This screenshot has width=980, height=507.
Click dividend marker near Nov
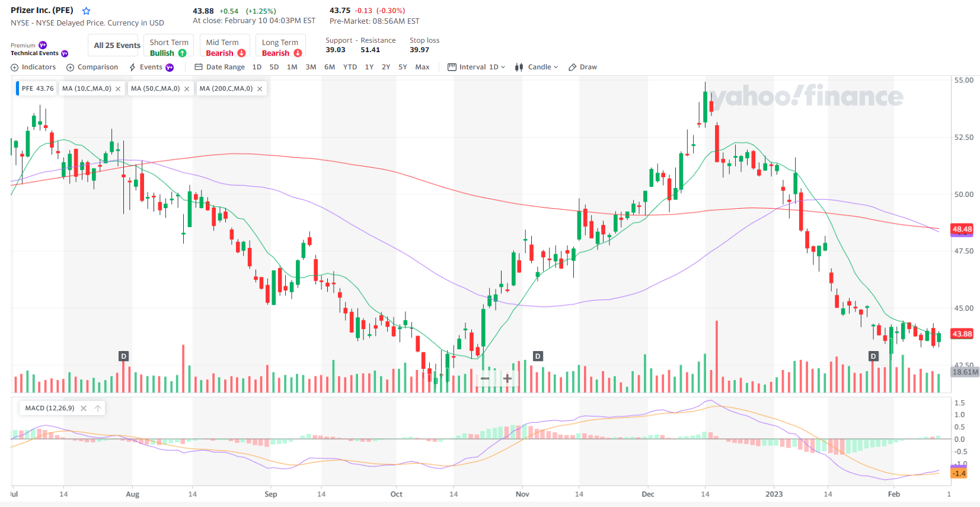[x=538, y=356]
